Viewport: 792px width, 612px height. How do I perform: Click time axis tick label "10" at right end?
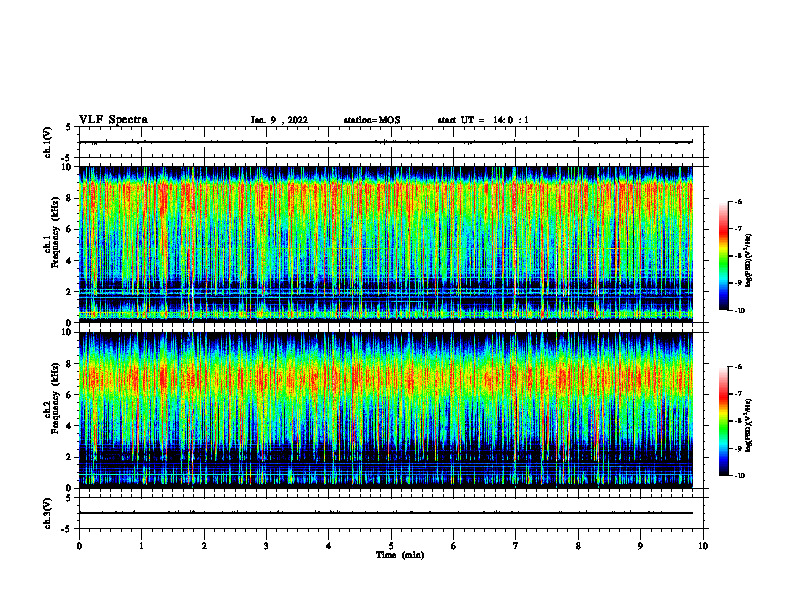[703, 546]
